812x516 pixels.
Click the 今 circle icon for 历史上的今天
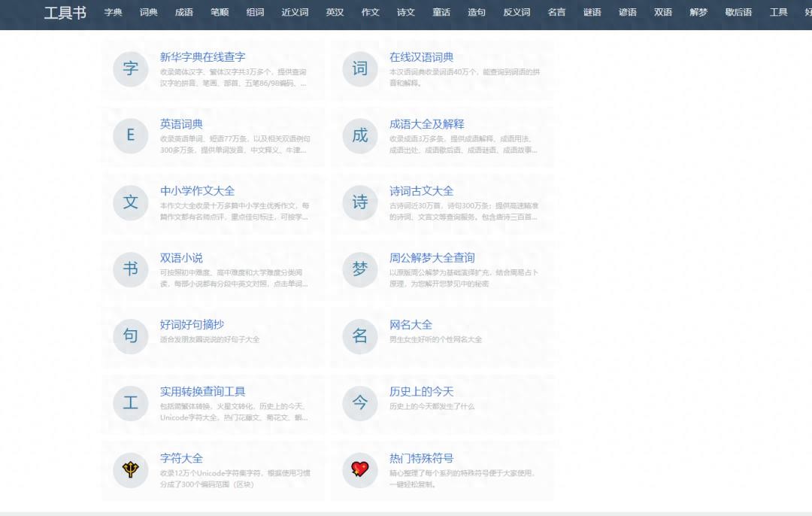tap(359, 403)
